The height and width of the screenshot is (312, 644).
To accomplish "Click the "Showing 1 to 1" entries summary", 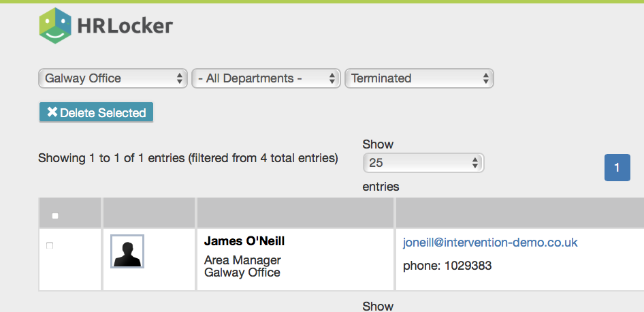I will (x=188, y=158).
